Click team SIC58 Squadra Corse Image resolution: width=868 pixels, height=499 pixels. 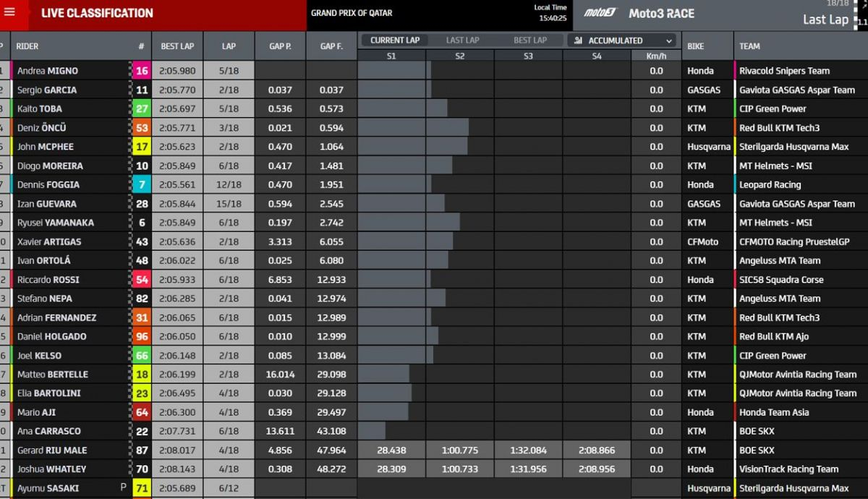[x=781, y=279]
